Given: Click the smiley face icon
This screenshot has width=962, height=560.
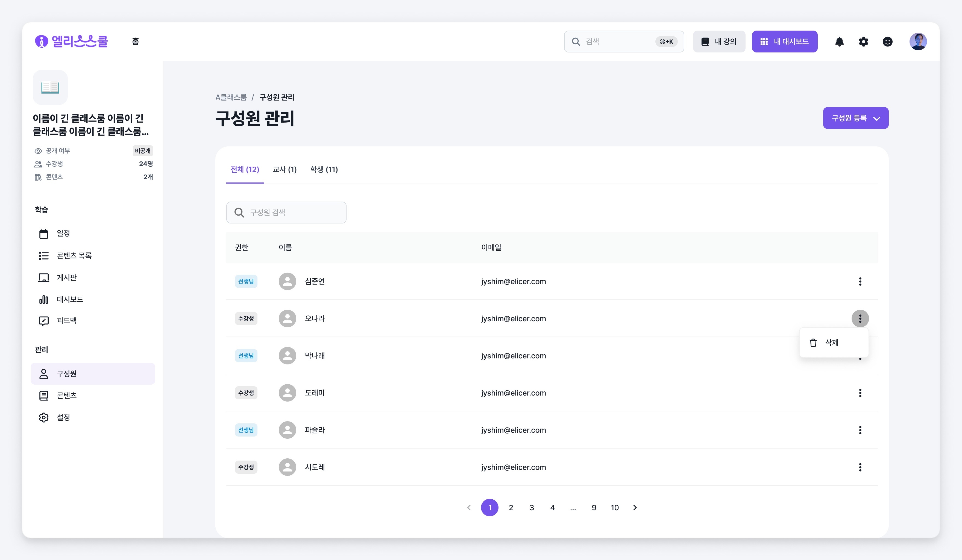Looking at the screenshot, I should [x=887, y=42].
